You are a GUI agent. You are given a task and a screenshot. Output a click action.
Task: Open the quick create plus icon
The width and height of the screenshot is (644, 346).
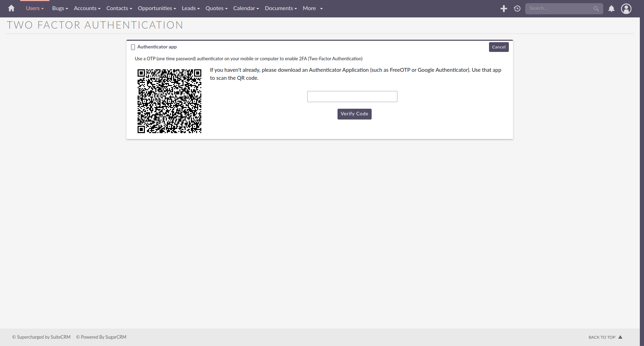click(x=504, y=8)
